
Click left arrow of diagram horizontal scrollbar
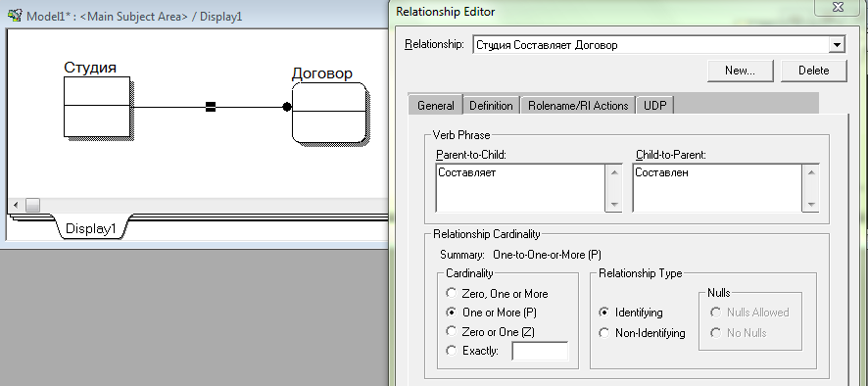tap(16, 206)
